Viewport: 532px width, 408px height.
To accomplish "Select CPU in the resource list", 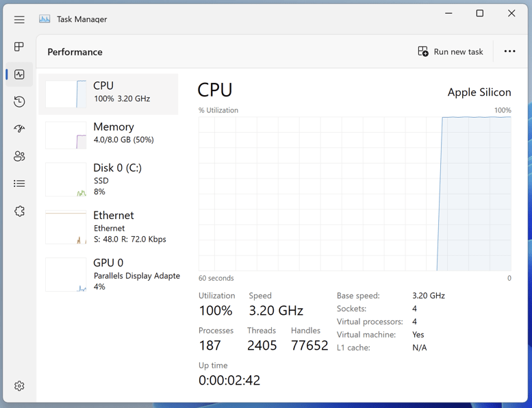I will (x=108, y=94).
